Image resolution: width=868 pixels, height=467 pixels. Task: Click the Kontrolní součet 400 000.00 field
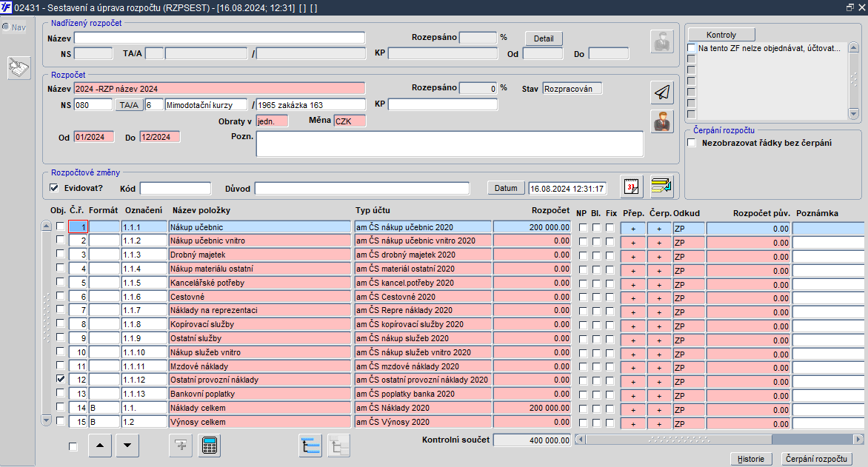[x=532, y=440]
